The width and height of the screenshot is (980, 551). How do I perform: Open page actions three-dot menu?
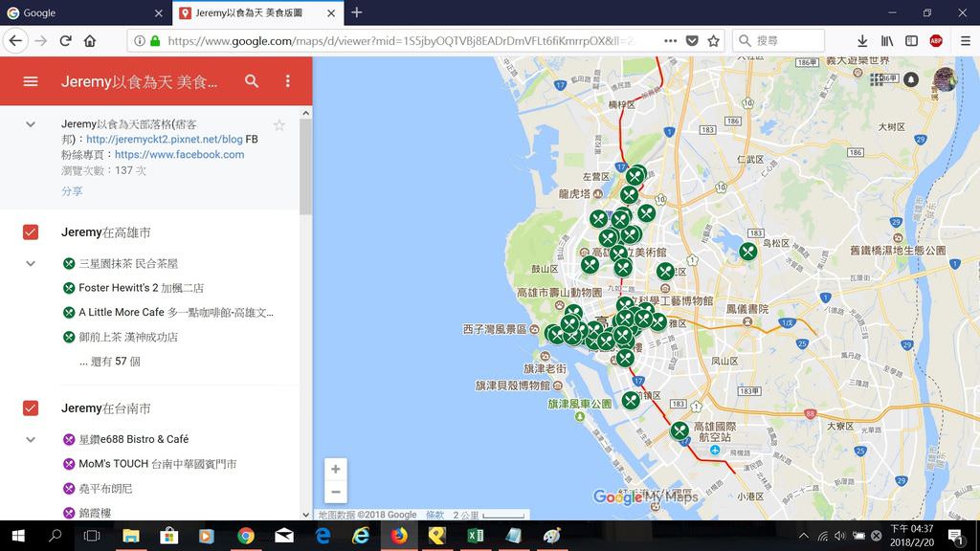(x=671, y=40)
